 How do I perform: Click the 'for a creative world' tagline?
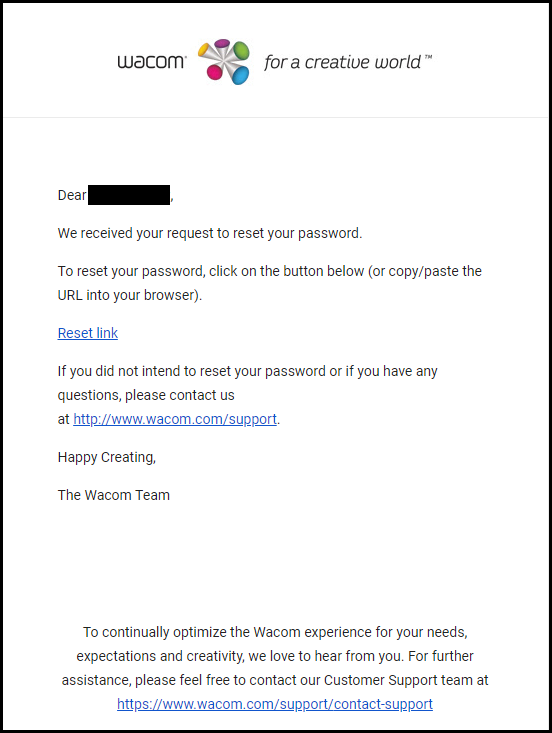(x=342, y=62)
